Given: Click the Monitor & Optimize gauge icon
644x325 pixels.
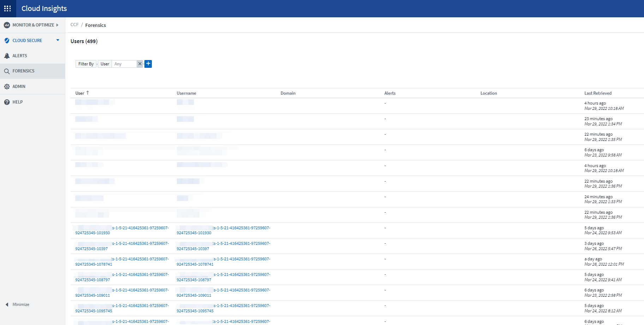Looking at the screenshot, I should (x=7, y=25).
